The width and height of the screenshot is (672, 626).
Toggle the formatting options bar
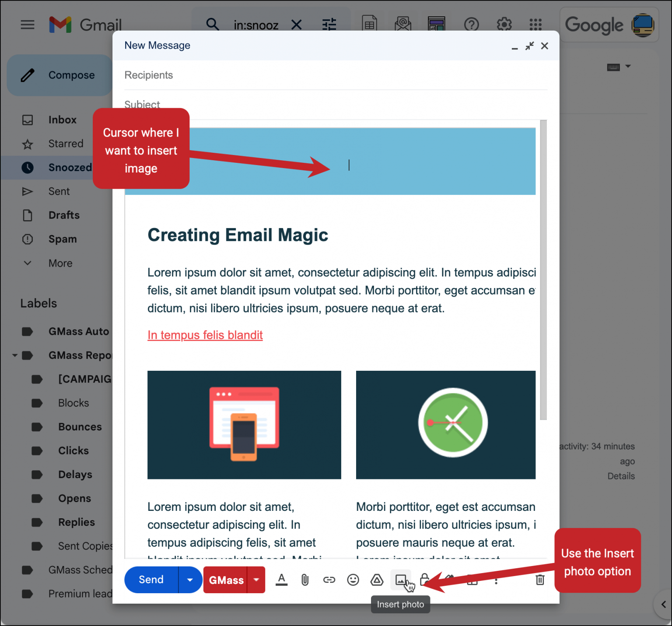tap(281, 580)
